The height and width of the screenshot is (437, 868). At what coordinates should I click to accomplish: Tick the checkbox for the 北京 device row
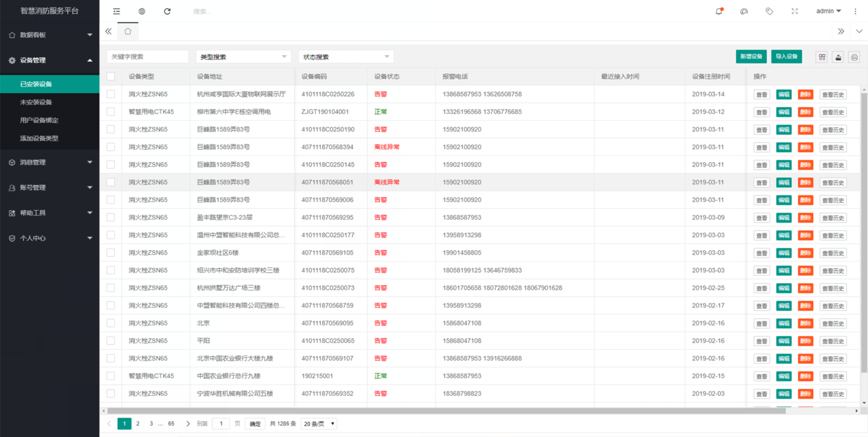point(111,323)
